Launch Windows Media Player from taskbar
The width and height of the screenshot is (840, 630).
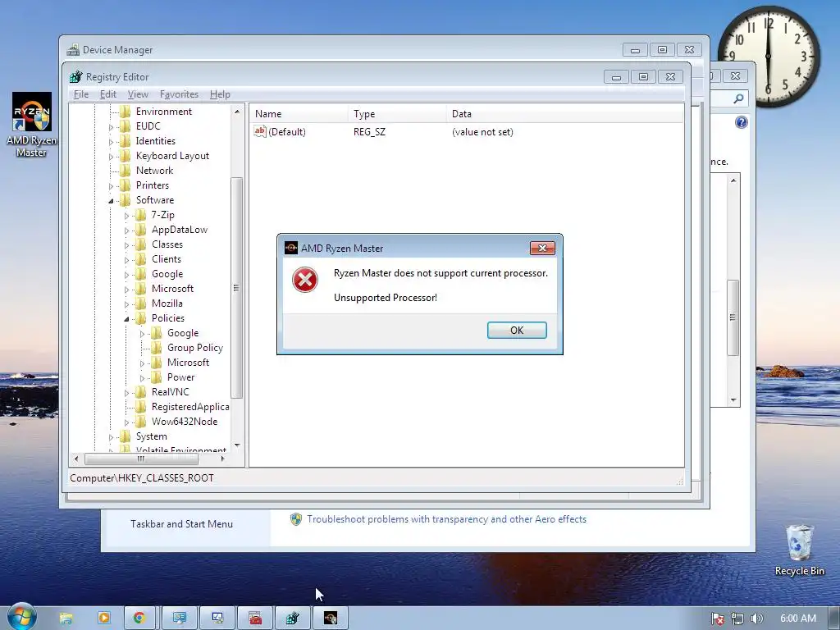[x=103, y=619]
